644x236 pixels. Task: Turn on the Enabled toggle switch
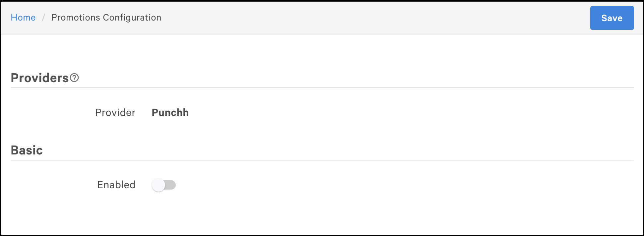(163, 185)
